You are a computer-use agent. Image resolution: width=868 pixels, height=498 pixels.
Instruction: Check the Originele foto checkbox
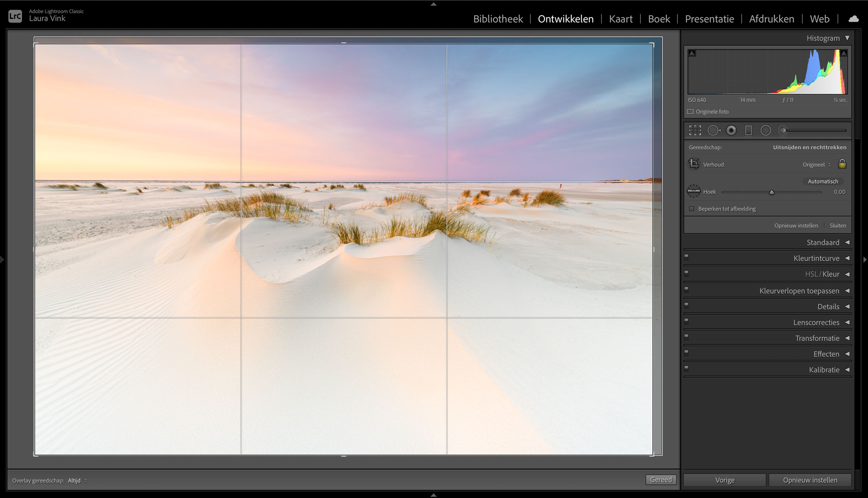pyautogui.click(x=690, y=112)
